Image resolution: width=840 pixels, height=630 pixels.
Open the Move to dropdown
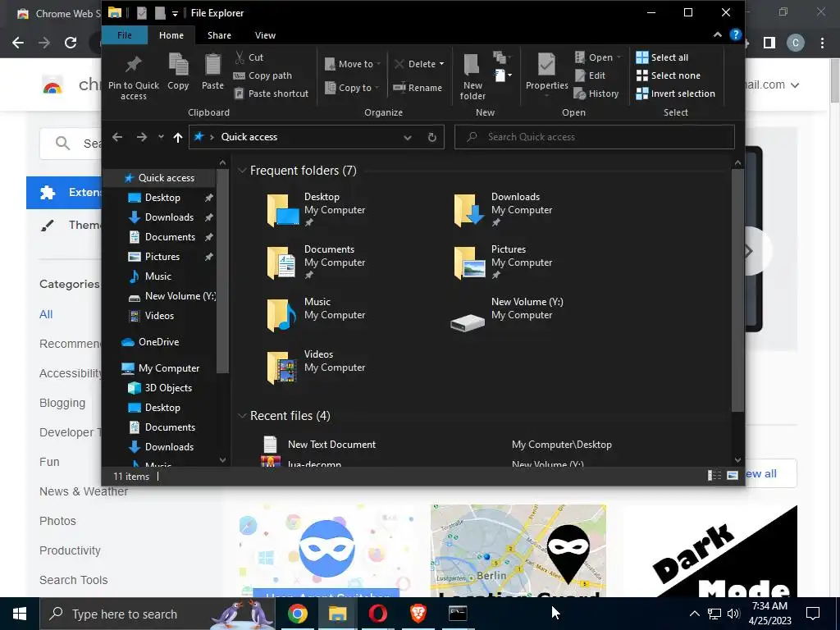353,64
